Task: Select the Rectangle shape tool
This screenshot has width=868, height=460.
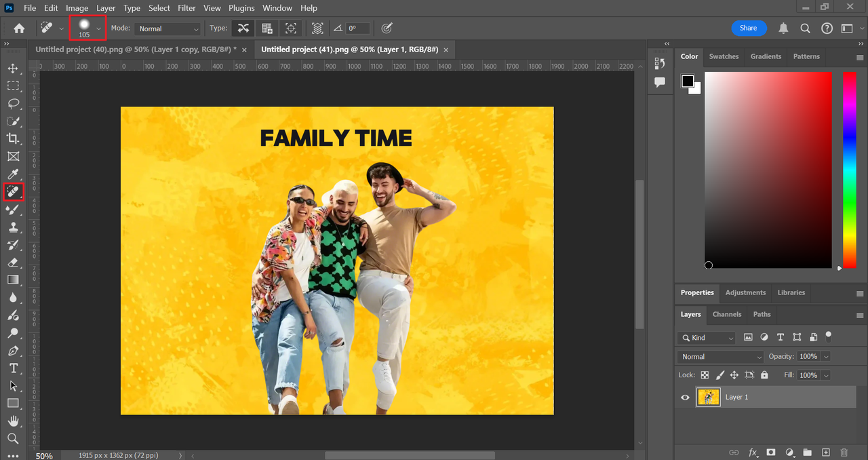Action: [x=13, y=404]
